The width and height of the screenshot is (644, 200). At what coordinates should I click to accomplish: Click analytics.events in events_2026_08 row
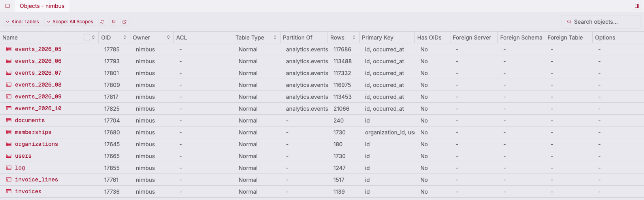(307, 85)
